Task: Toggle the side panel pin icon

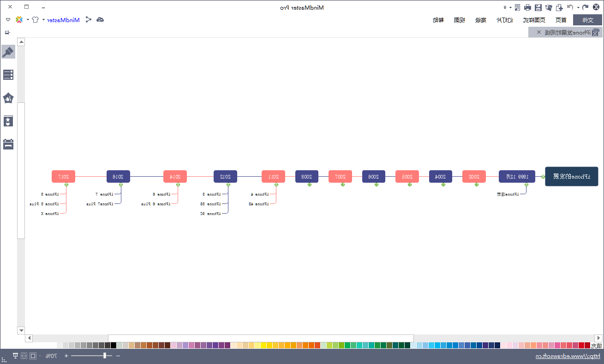Action: pos(7,32)
